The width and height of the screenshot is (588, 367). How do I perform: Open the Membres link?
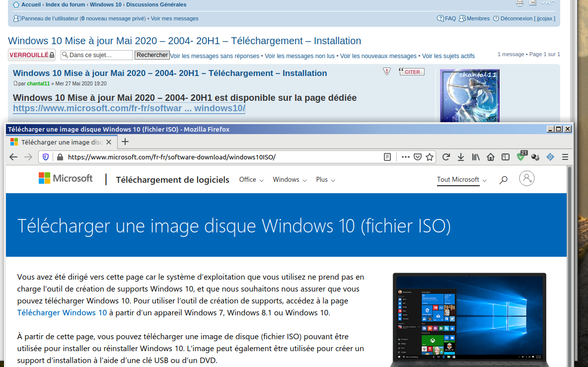tap(474, 18)
